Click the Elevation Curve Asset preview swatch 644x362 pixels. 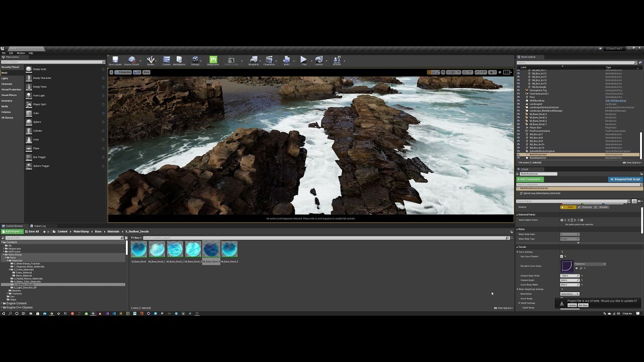coord(567,265)
